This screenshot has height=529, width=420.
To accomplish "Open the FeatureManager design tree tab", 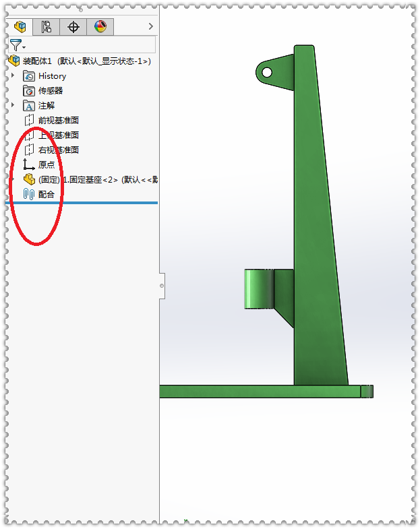I will pyautogui.click(x=20, y=27).
